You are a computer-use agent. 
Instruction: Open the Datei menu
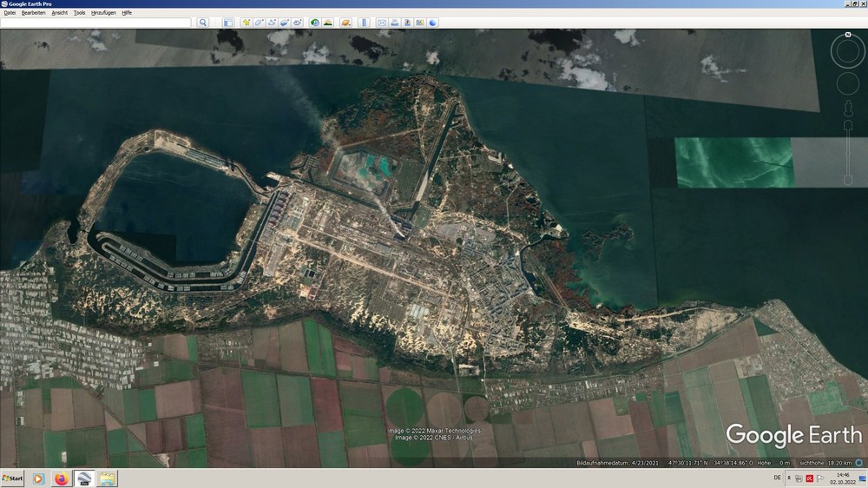click(10, 13)
